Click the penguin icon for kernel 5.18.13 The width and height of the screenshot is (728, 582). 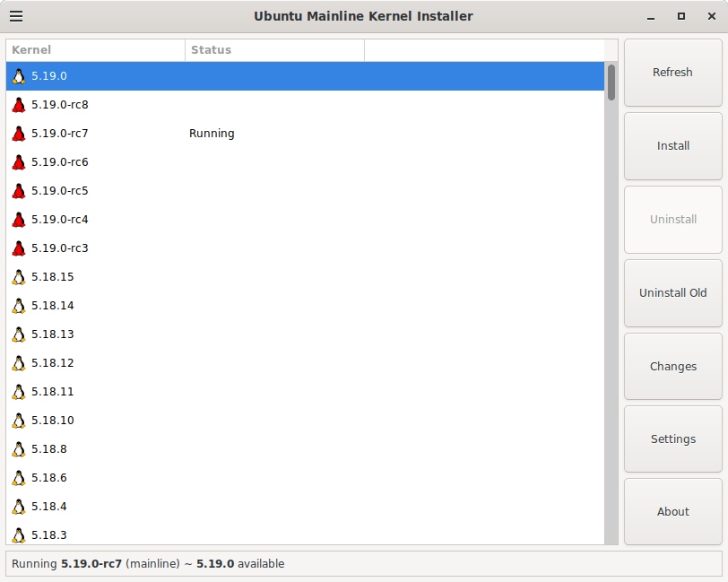pos(19,334)
